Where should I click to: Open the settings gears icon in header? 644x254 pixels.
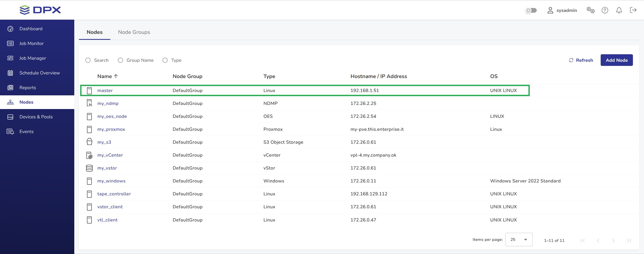point(591,10)
